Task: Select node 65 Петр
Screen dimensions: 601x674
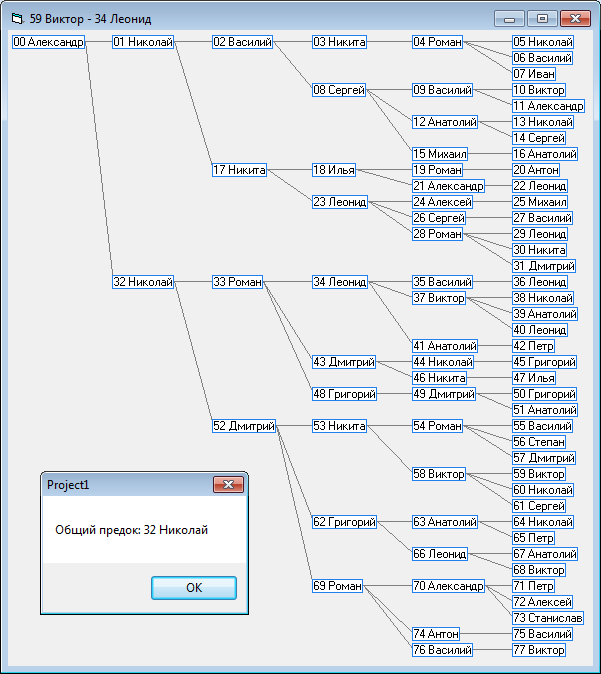Action: click(x=534, y=538)
